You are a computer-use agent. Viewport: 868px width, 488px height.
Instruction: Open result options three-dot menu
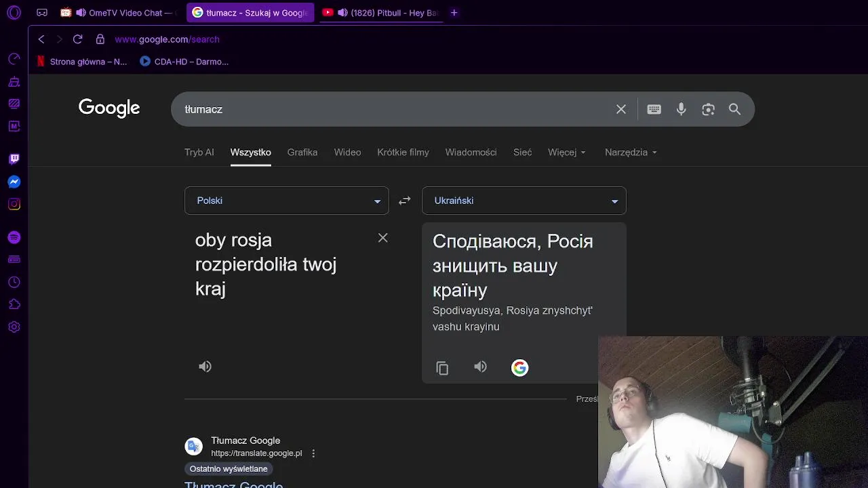pos(313,453)
